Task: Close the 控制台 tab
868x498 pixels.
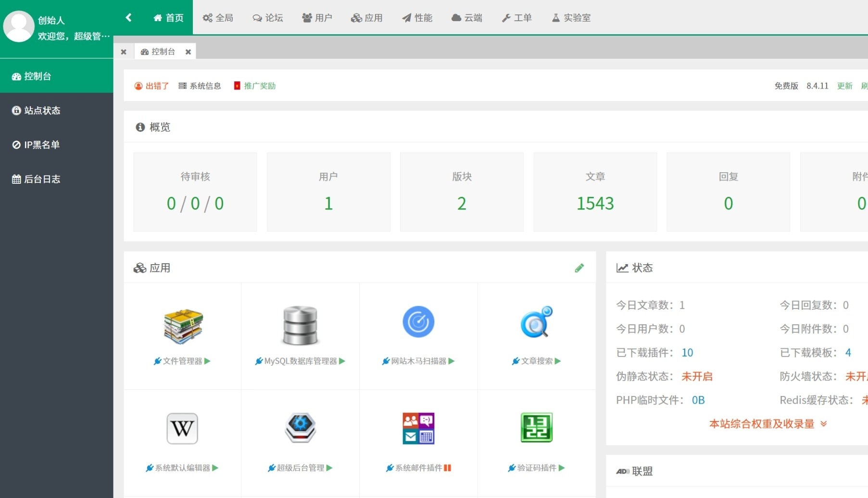Action: pos(188,52)
